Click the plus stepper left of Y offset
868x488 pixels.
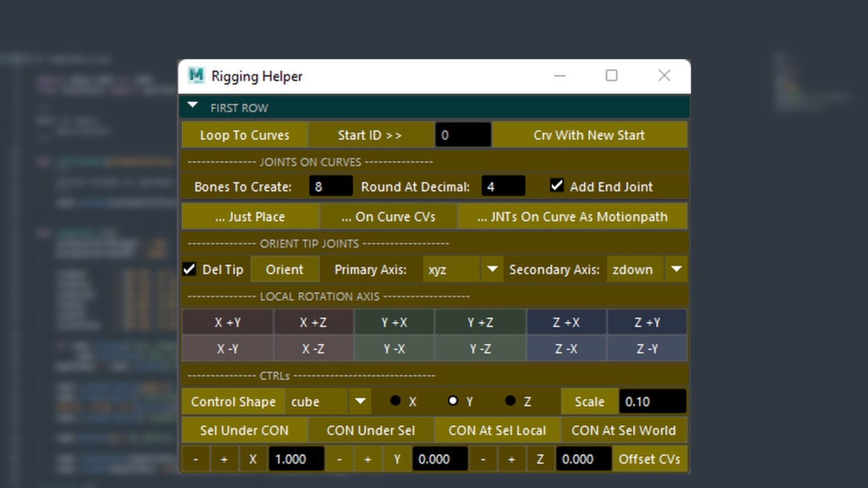(368, 459)
